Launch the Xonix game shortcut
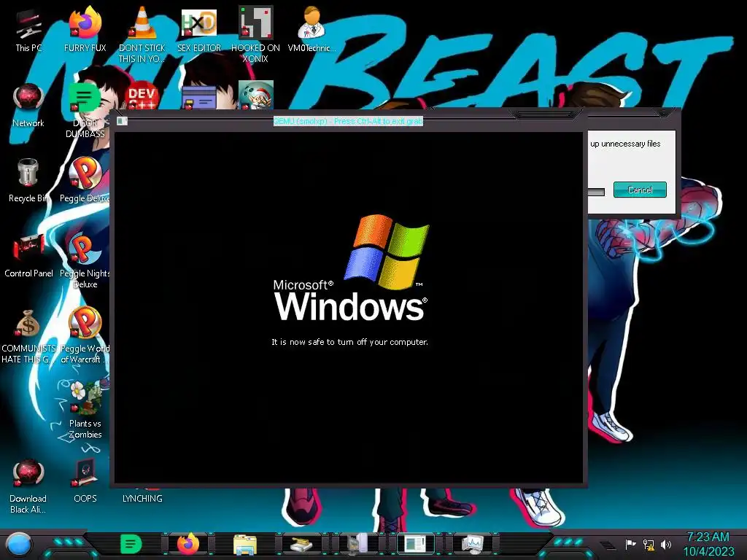Screen dimensions: 747x560 (255, 34)
